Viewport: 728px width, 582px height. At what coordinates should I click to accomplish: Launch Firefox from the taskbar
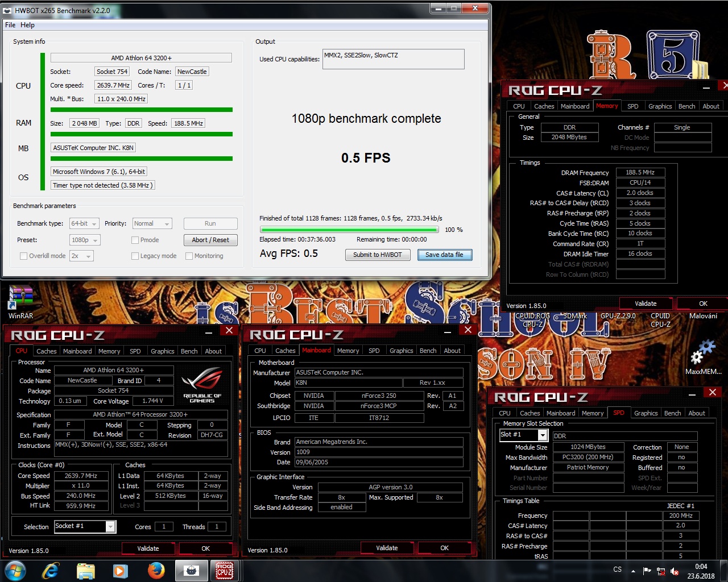156,571
